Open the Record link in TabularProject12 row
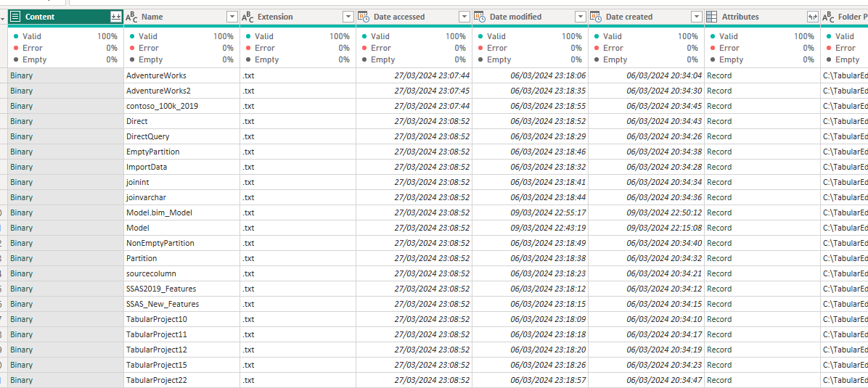Viewport: 868px width, 388px height. [x=719, y=350]
